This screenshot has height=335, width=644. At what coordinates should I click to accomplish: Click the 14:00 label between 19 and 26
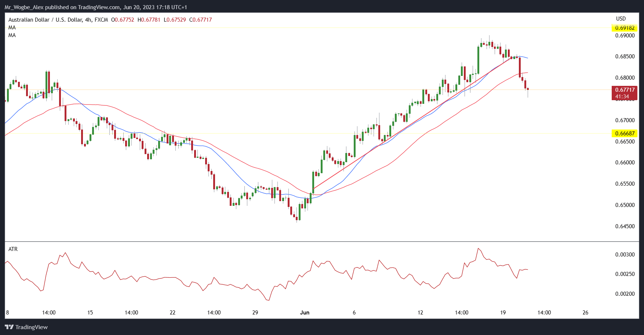(x=544, y=313)
